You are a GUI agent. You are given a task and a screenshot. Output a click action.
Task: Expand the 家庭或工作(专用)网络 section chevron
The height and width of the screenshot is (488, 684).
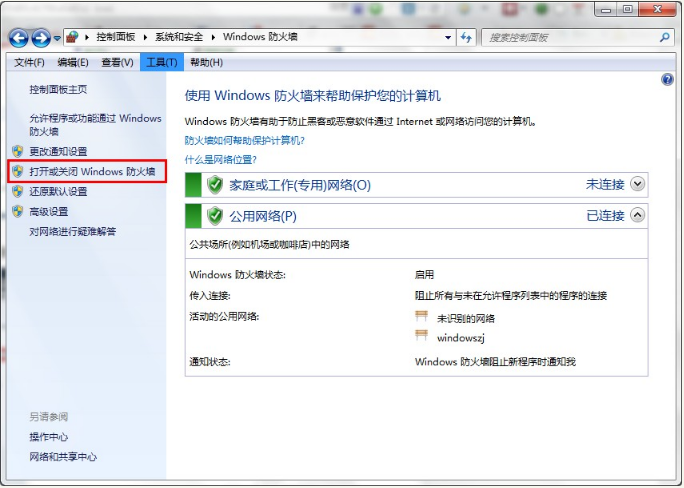point(637,184)
